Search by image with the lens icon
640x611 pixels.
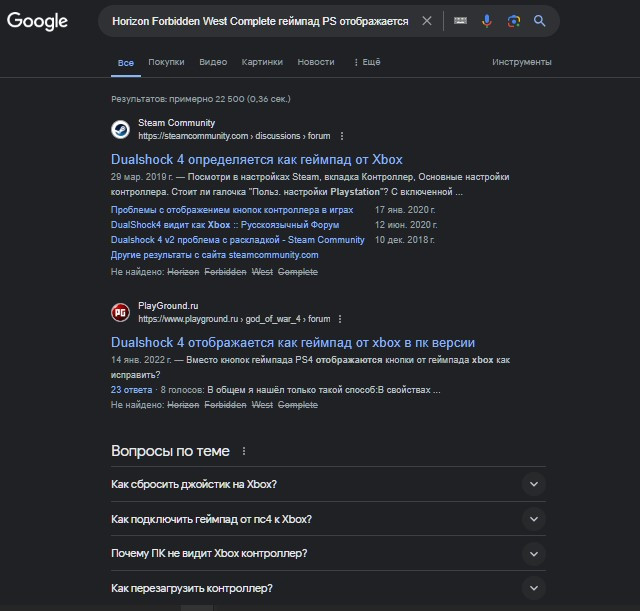coord(514,21)
